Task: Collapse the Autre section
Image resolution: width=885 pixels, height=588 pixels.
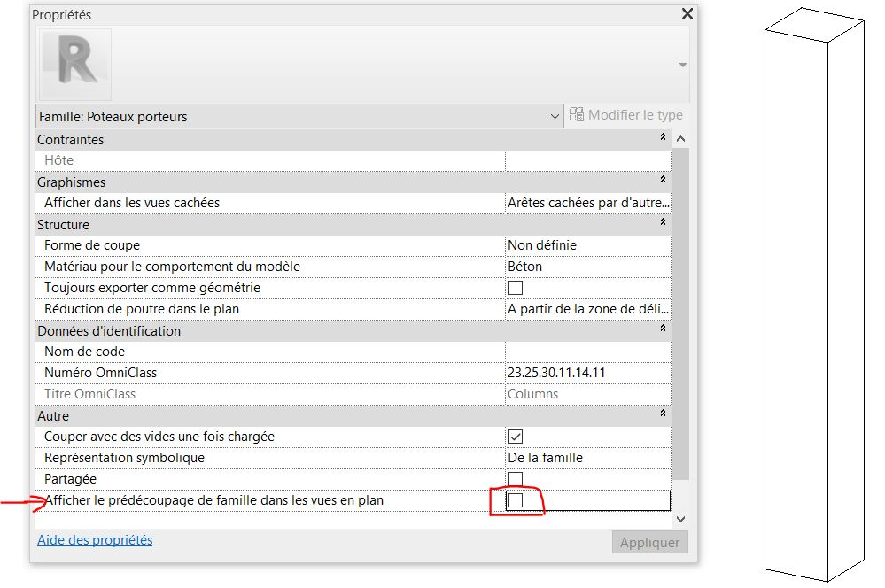Action: click(663, 415)
